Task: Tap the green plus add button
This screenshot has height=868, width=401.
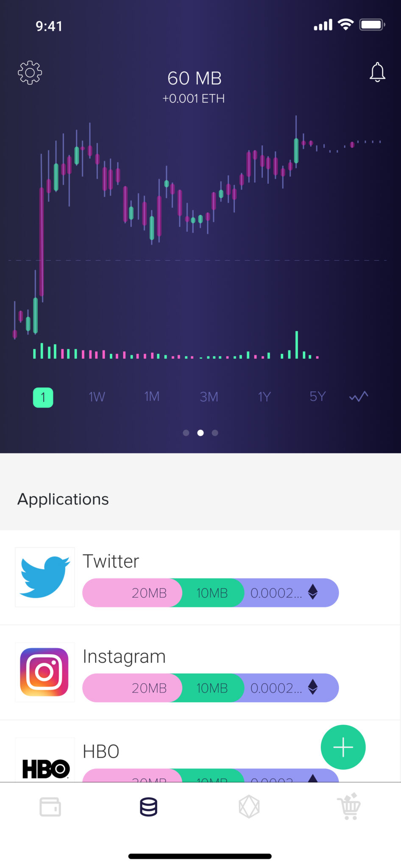Action: [x=343, y=747]
